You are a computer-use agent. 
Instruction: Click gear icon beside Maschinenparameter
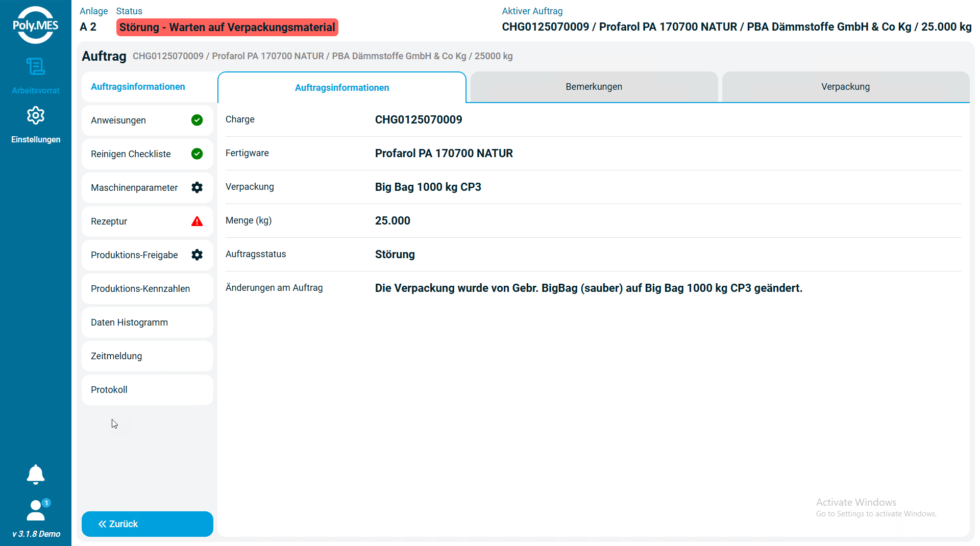pos(197,187)
